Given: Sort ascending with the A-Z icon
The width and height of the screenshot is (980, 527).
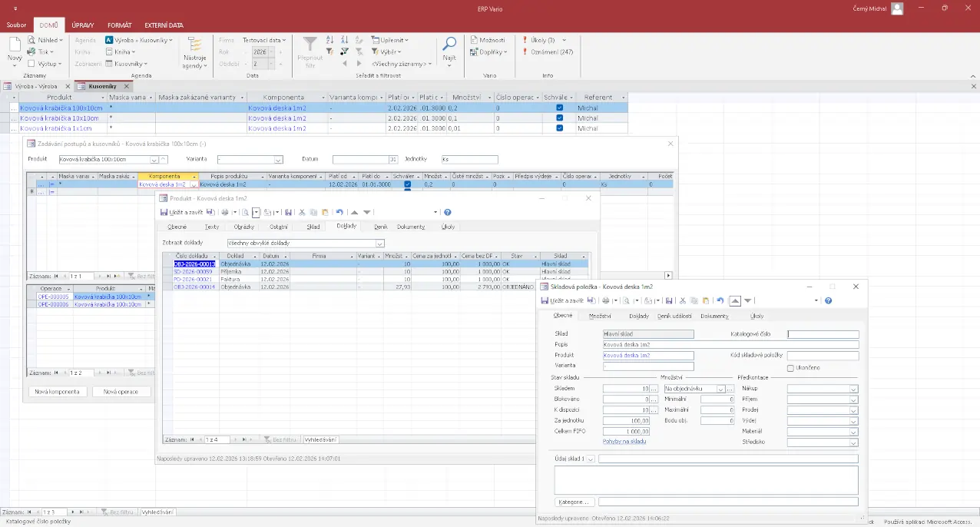Looking at the screenshot, I should pyautogui.click(x=329, y=40).
